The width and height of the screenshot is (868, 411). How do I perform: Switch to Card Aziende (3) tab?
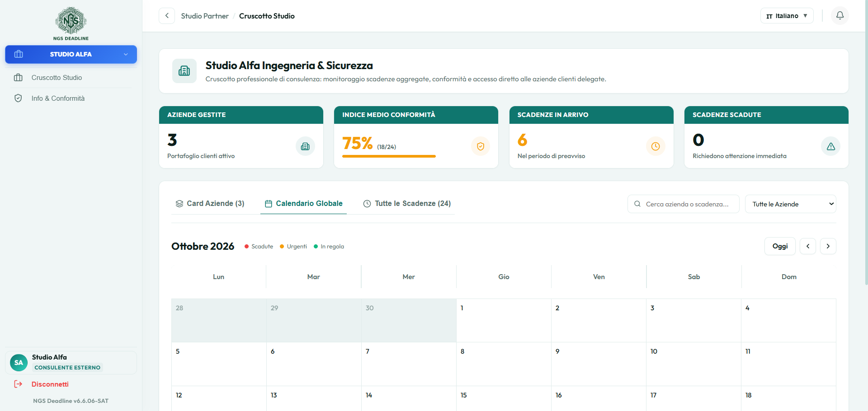210,204
